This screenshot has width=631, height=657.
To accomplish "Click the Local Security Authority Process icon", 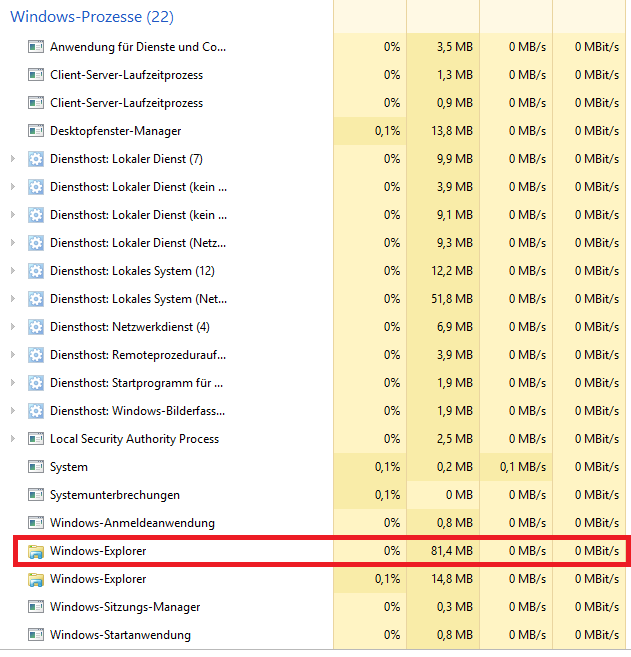I will 36,439.
